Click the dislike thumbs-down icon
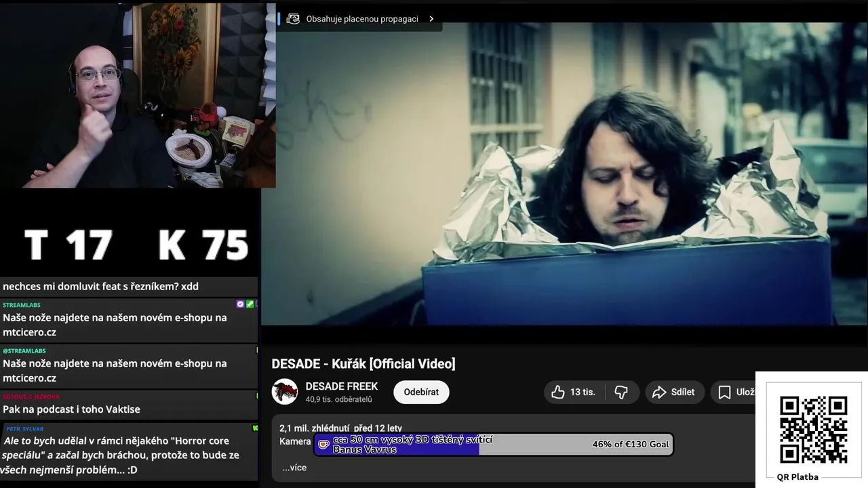868x488 pixels. point(620,392)
